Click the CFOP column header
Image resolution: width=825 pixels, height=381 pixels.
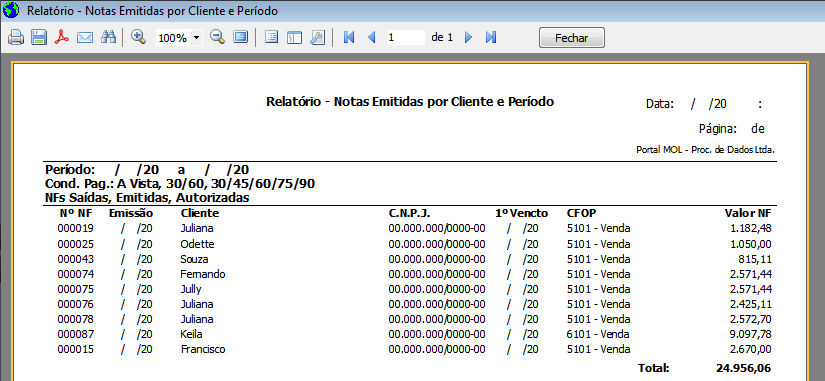pyautogui.click(x=581, y=214)
